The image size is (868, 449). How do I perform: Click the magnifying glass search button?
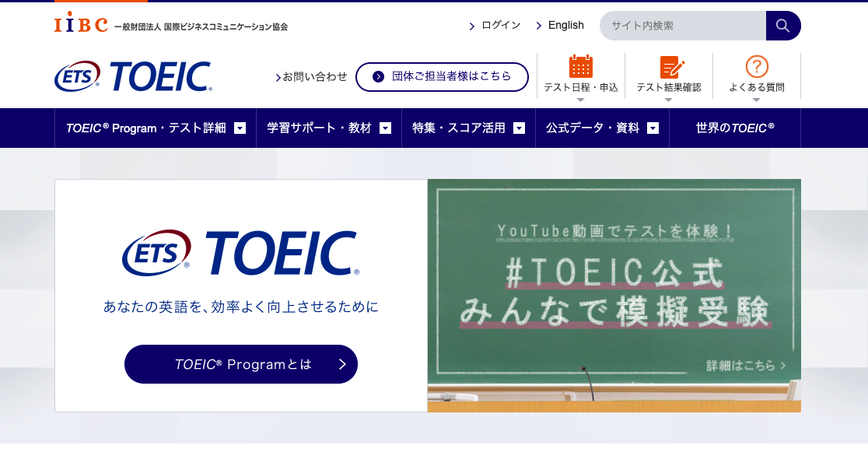782,26
